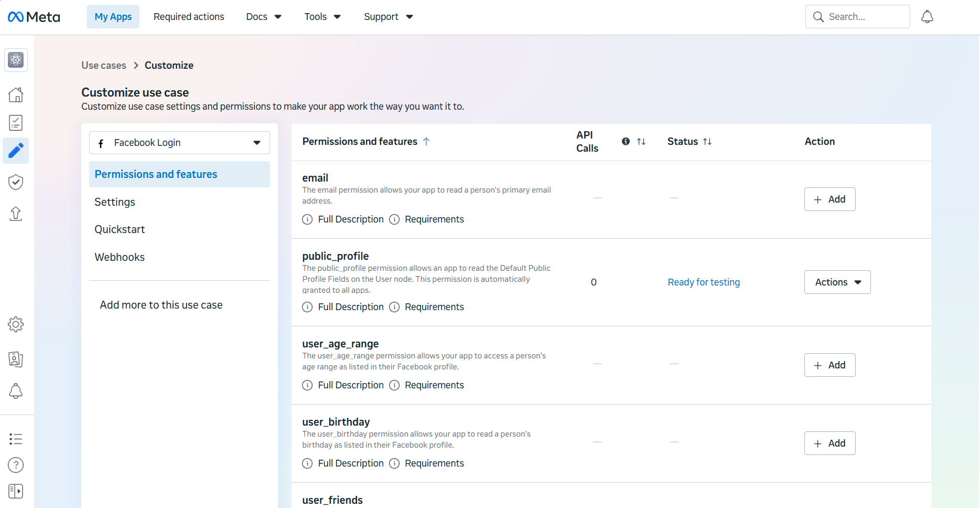Add the user_age_range permission
980x508 pixels.
click(x=830, y=365)
